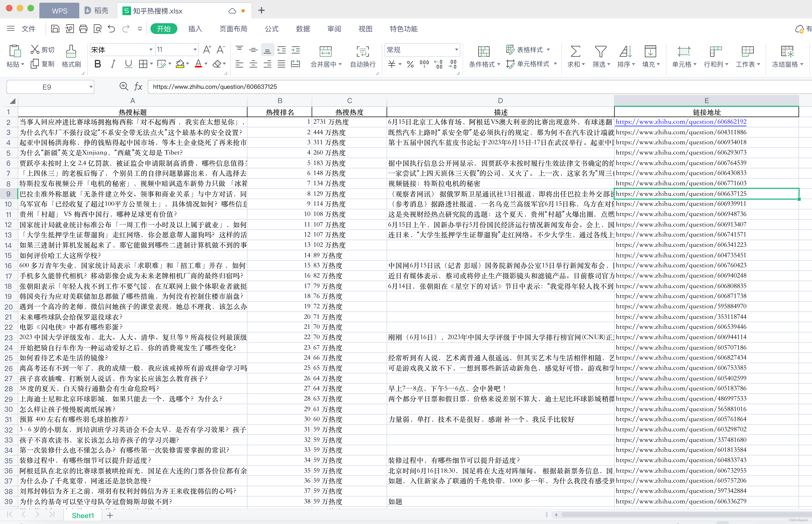The width and height of the screenshot is (812, 524).
Task: Select the Sheet1 tab
Action: [82, 515]
